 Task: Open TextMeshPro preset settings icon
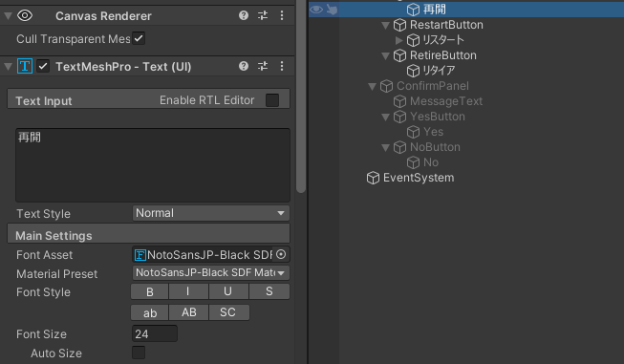[263, 66]
